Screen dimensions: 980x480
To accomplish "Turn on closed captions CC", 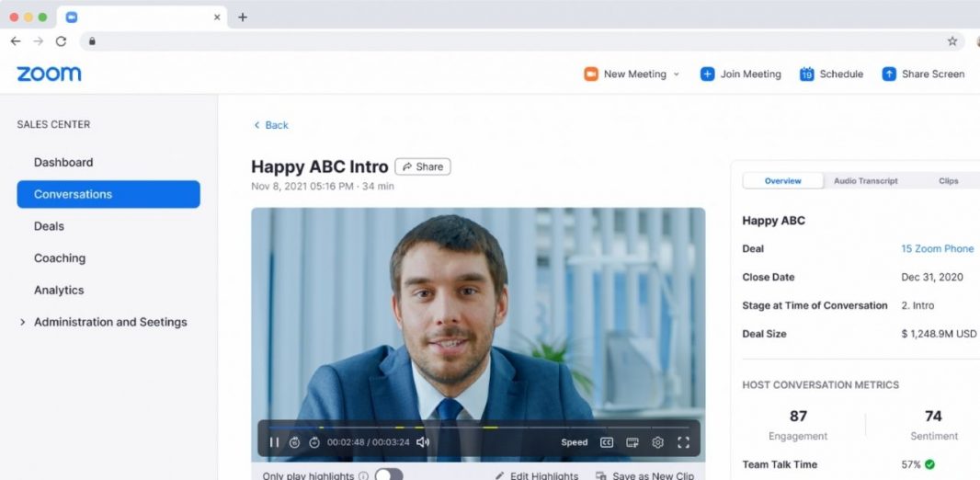I will coord(606,442).
